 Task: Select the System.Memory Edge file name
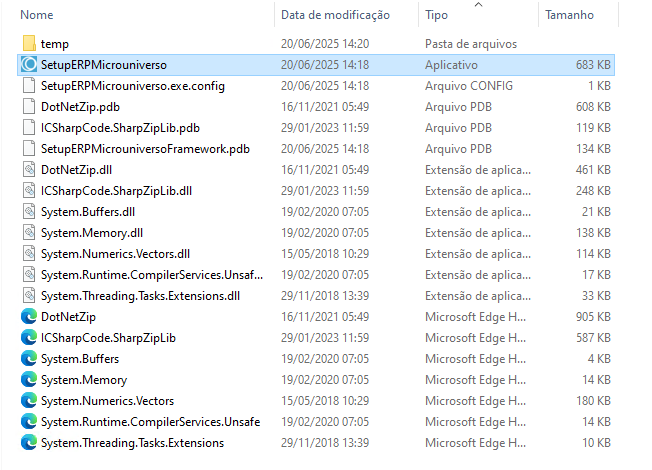(84, 380)
